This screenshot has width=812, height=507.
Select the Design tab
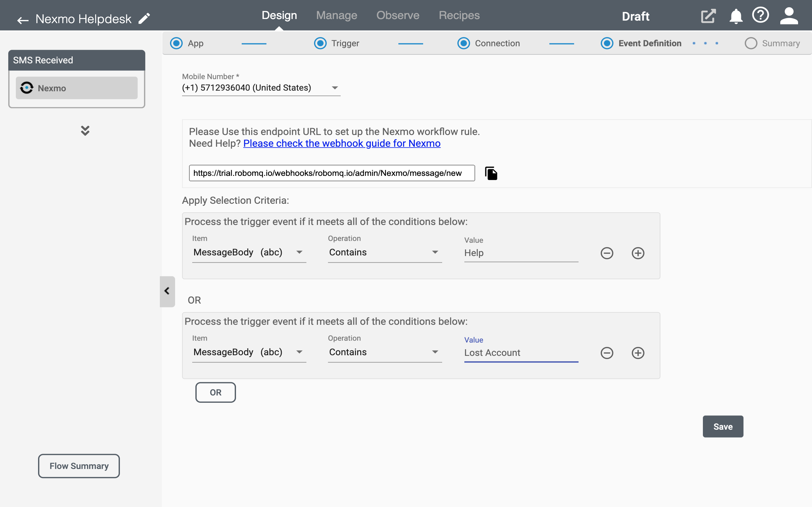pyautogui.click(x=279, y=15)
